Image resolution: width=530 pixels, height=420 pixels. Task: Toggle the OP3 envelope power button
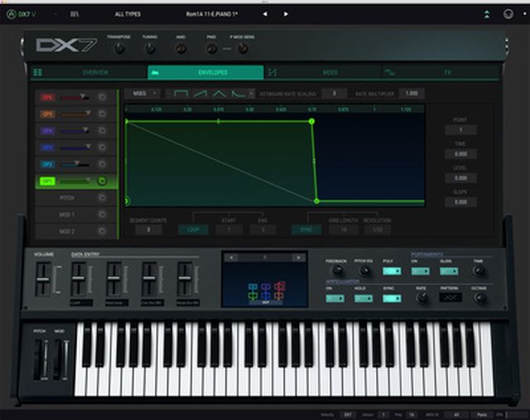pyautogui.click(x=102, y=147)
